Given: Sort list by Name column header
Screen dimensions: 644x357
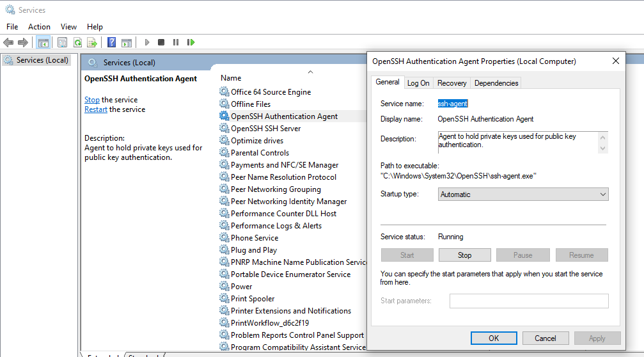Looking at the screenshot, I should (231, 78).
